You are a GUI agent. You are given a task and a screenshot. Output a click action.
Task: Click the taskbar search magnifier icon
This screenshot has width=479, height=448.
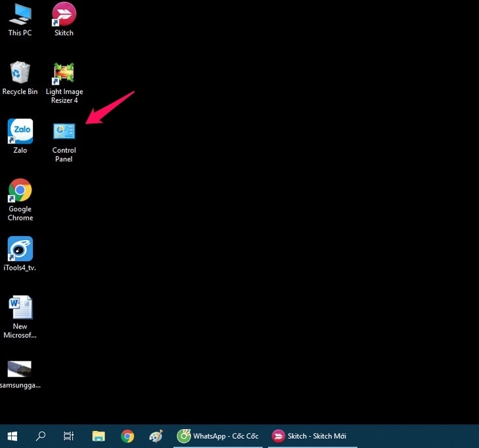coord(41,436)
